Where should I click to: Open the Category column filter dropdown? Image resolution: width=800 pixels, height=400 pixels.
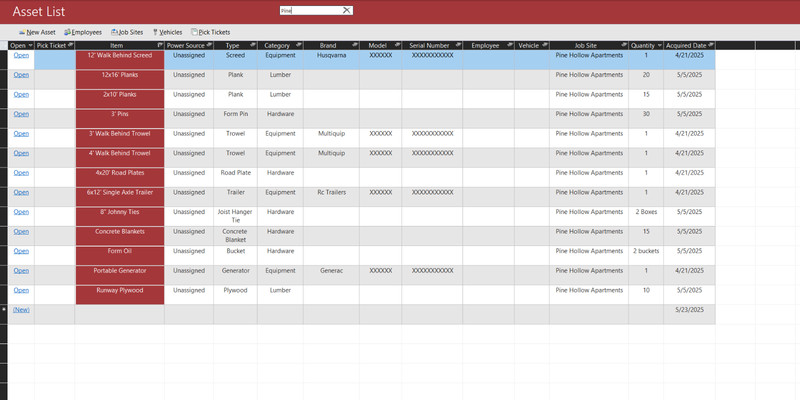pyautogui.click(x=299, y=45)
